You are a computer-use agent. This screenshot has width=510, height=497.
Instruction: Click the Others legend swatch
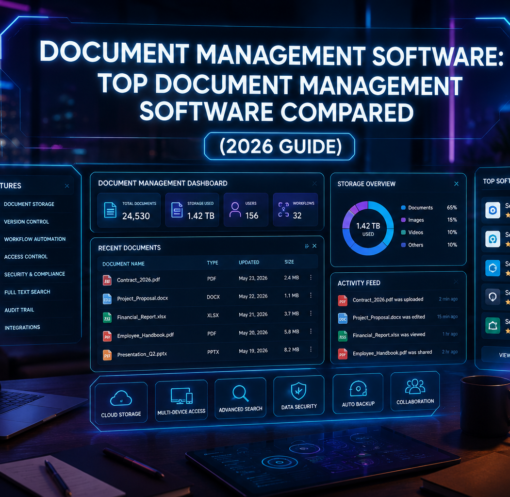[x=403, y=245]
